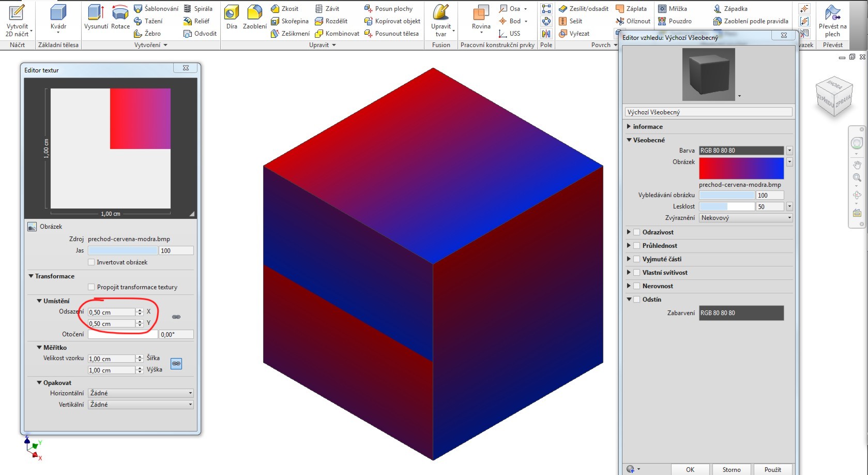Select the Zesílit/odsadit surface tool
The width and height of the screenshot is (868, 475).
click(584, 9)
